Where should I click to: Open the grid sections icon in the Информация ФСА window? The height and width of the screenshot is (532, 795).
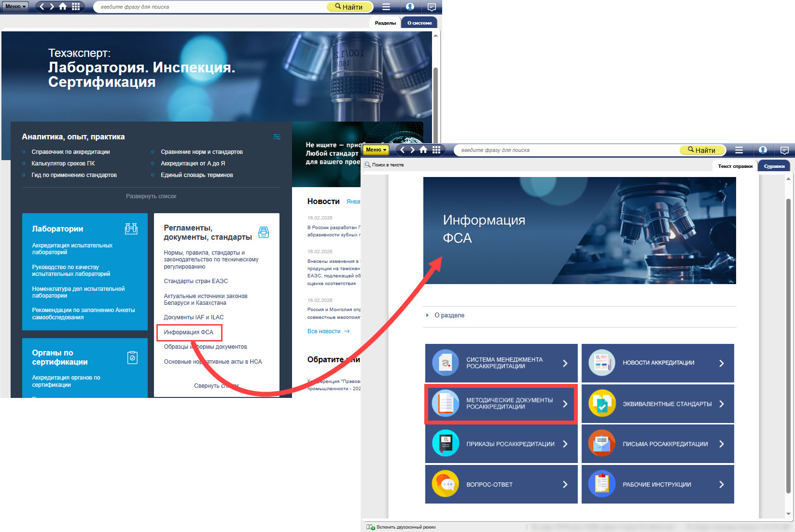[x=436, y=150]
